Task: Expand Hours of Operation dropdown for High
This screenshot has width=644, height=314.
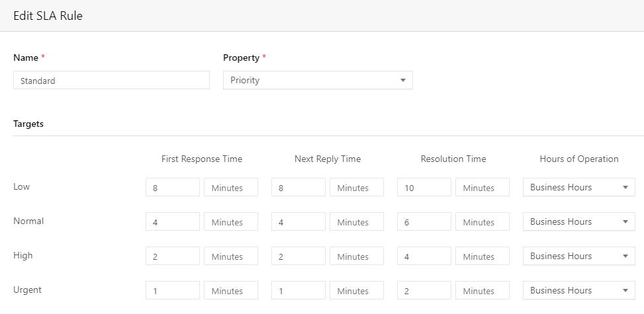Action: coord(578,256)
